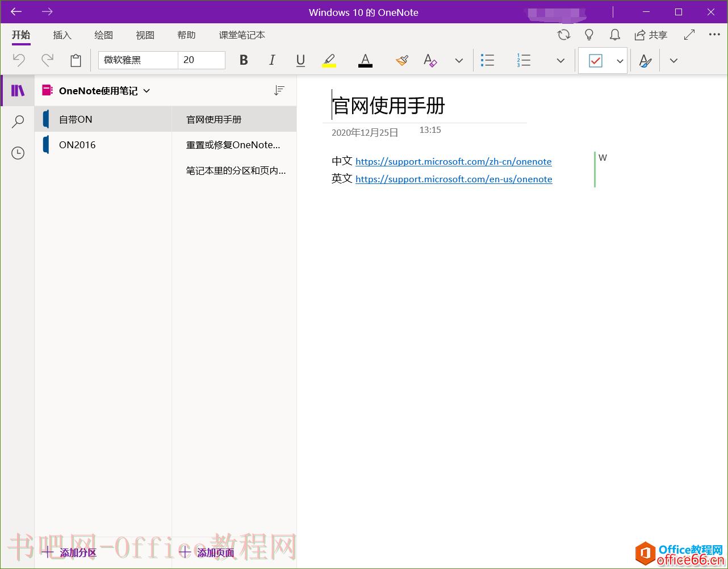Select the ON2016 section

click(x=103, y=145)
